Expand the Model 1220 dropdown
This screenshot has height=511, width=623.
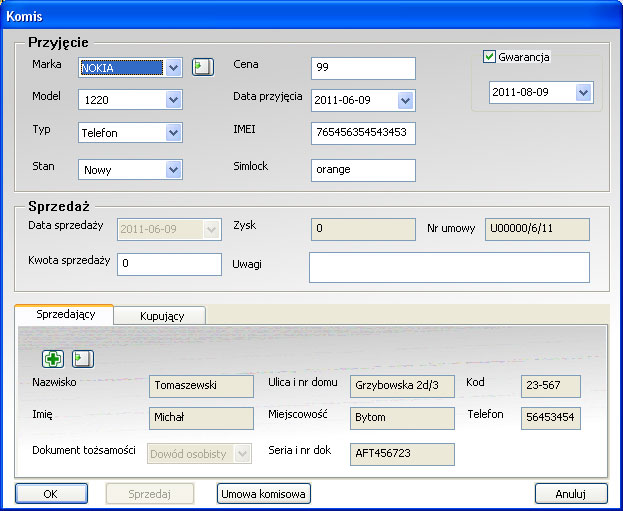(174, 99)
